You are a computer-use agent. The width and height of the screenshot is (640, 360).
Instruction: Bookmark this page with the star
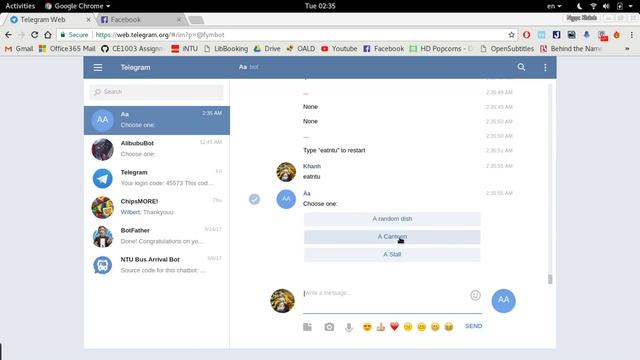(x=511, y=35)
